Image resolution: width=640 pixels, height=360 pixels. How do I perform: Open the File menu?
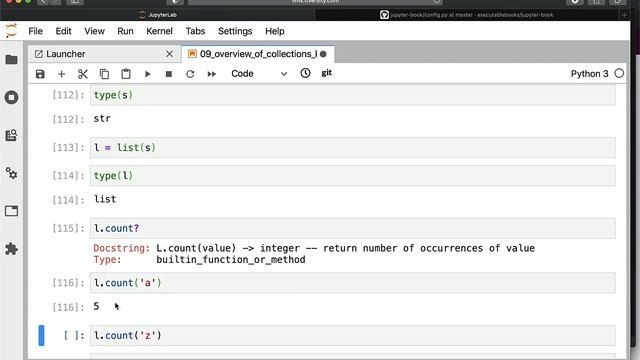point(36,31)
